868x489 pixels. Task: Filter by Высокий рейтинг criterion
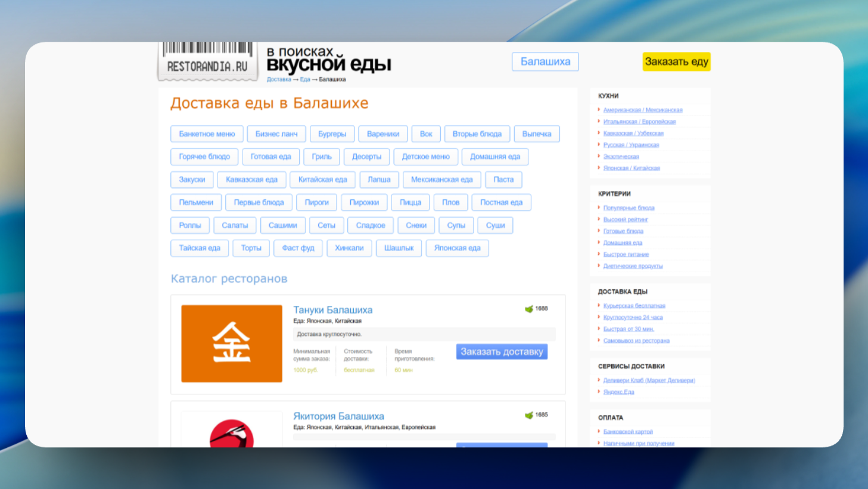coord(626,219)
